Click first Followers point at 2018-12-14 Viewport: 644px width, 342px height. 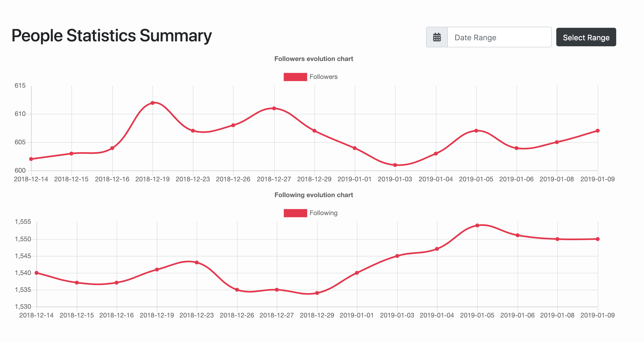[31, 159]
